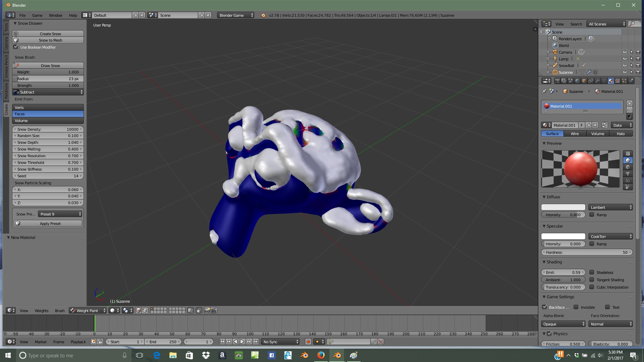Open the Constraints chain-link properties tab
The width and height of the screenshot is (644, 362).
(591, 81)
